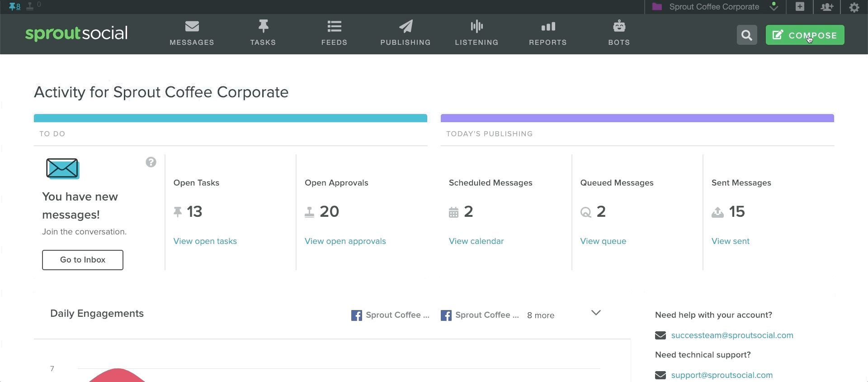This screenshot has width=868, height=382.
Task: Open the pin task counter showing 8
Action: point(14,6)
